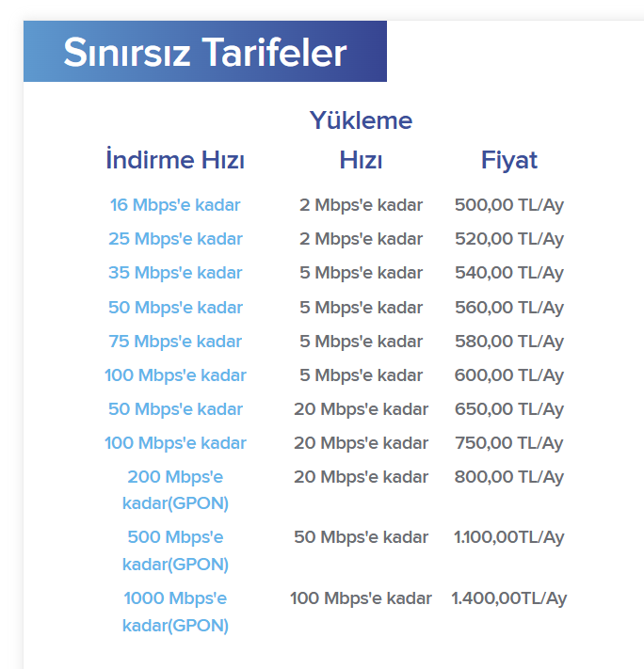
Task: Click the 500,00 TL/Ay price
Action: click(x=508, y=205)
